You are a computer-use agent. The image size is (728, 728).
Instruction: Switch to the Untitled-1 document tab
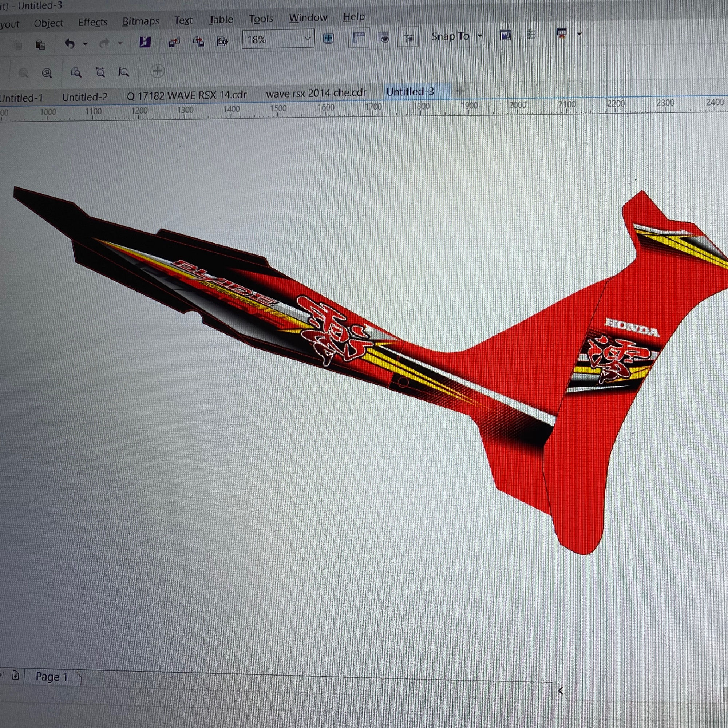(x=21, y=98)
